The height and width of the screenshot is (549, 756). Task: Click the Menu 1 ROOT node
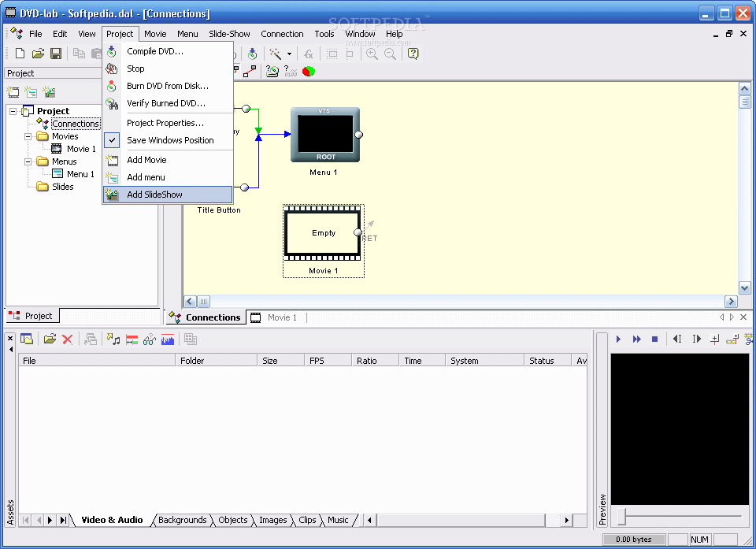(325, 135)
